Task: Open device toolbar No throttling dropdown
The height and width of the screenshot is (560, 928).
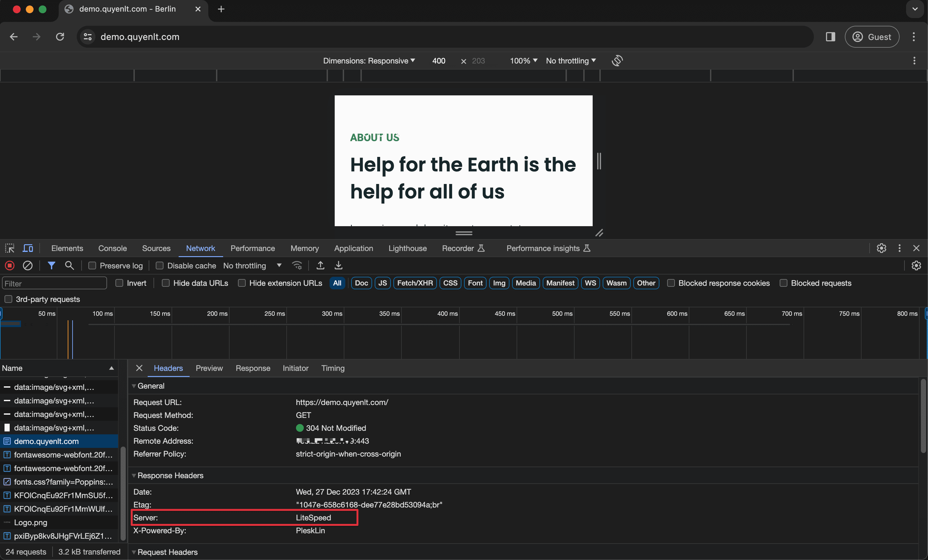Action: (571, 61)
